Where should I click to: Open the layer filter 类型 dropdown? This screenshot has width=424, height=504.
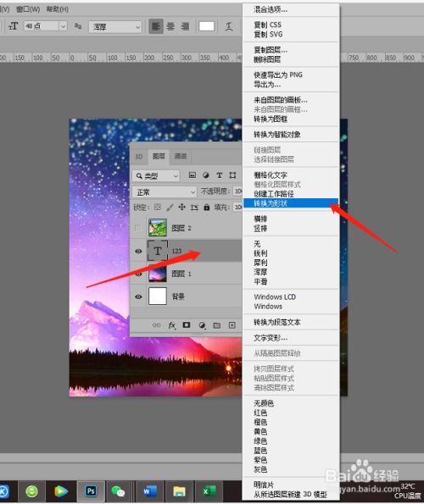click(156, 175)
